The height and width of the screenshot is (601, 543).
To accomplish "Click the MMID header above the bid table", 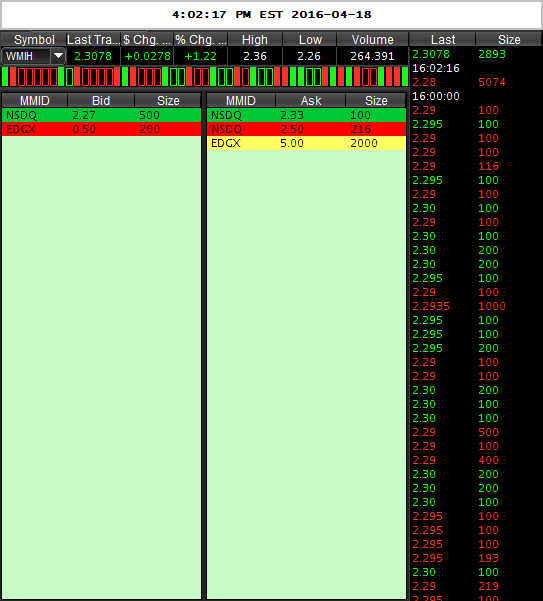I will [x=34, y=100].
